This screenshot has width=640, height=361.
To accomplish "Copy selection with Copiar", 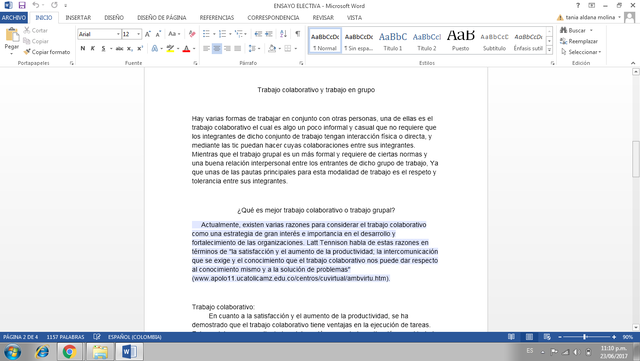I will pos(36,41).
